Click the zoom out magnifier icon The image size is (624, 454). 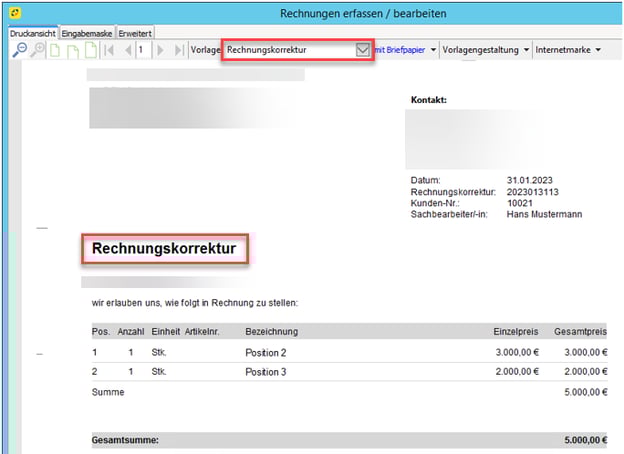tap(20, 50)
